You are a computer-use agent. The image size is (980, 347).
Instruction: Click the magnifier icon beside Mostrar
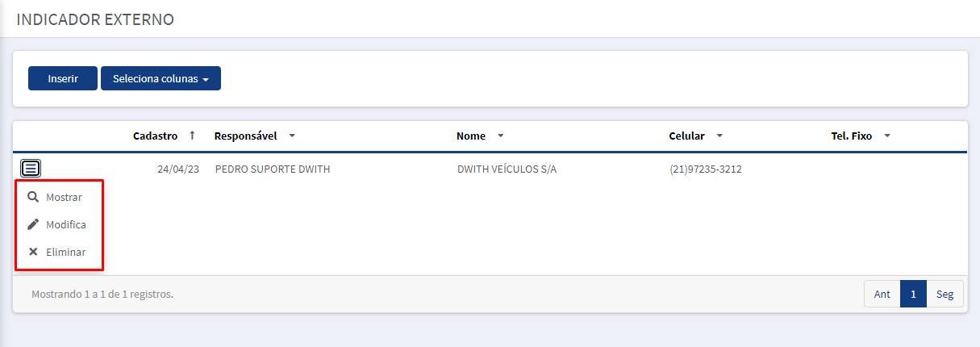[x=33, y=197]
